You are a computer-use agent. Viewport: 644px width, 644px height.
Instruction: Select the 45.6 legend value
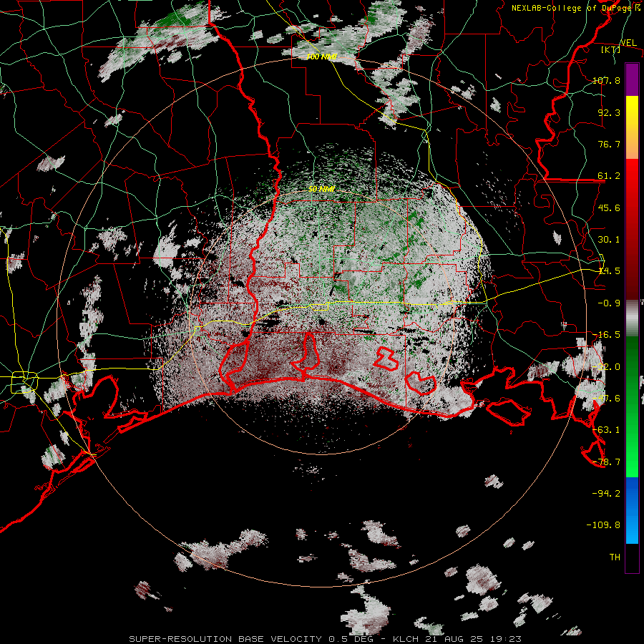[x=609, y=208]
